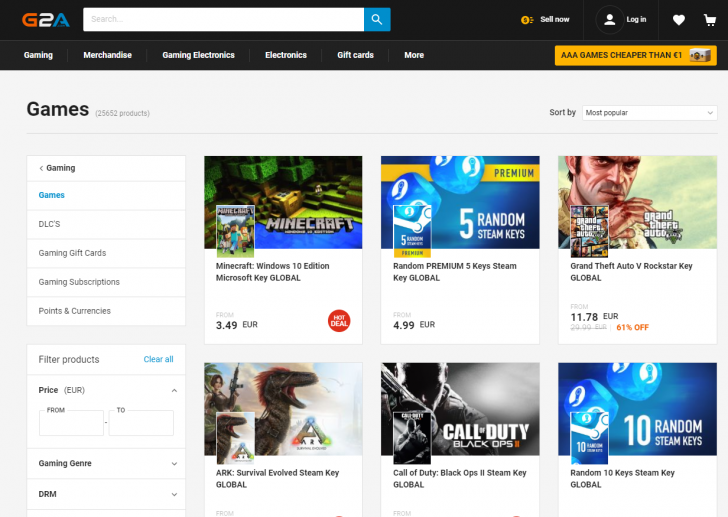
Task: Open the Sort by Most popular dropdown
Action: click(x=650, y=113)
